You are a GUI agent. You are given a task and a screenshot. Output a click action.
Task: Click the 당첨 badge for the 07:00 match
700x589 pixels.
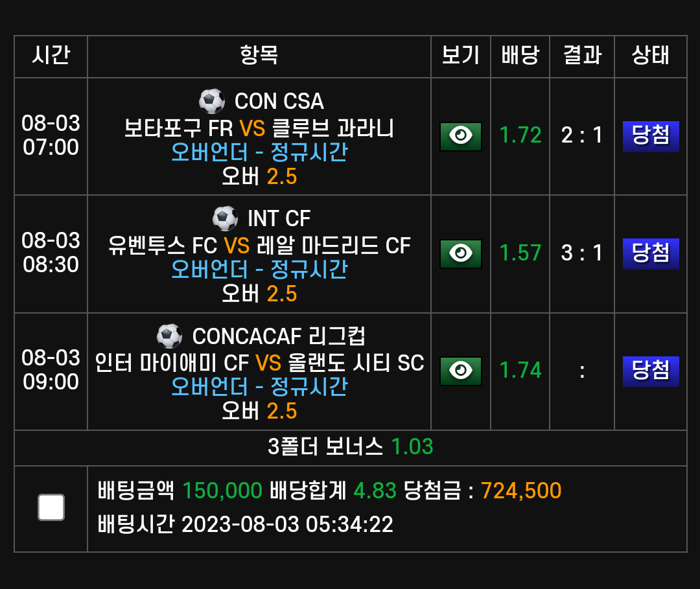tap(651, 137)
